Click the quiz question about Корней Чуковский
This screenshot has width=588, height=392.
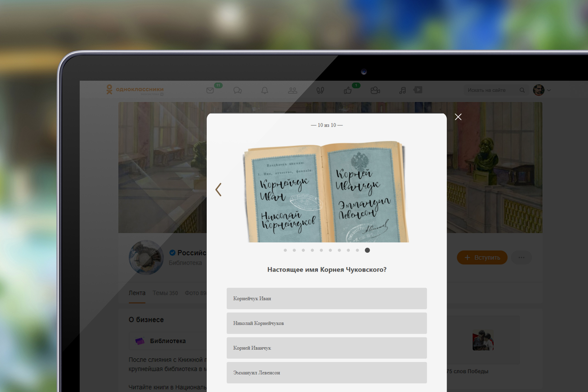coord(327,269)
